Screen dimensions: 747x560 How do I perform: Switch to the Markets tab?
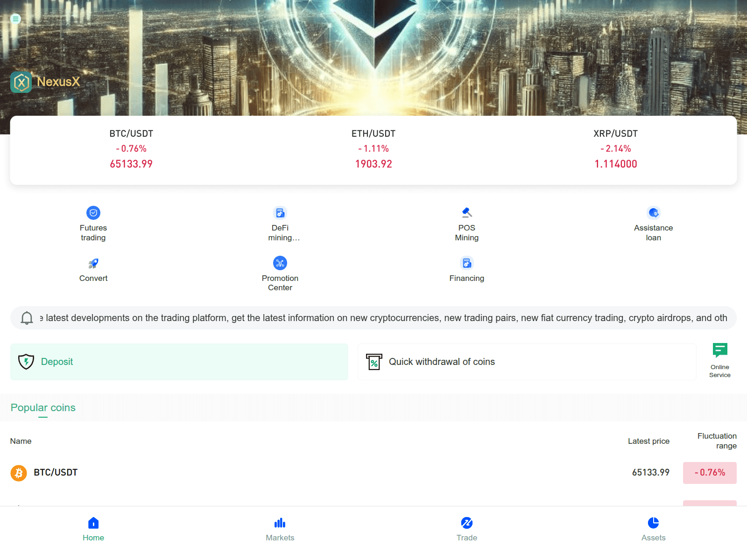280,529
